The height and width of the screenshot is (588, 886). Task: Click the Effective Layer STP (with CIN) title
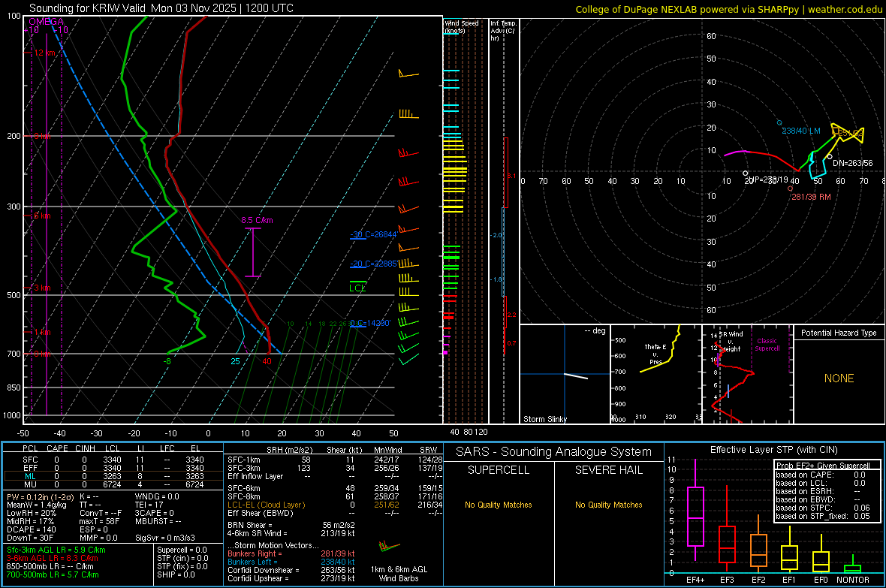pyautogui.click(x=773, y=450)
